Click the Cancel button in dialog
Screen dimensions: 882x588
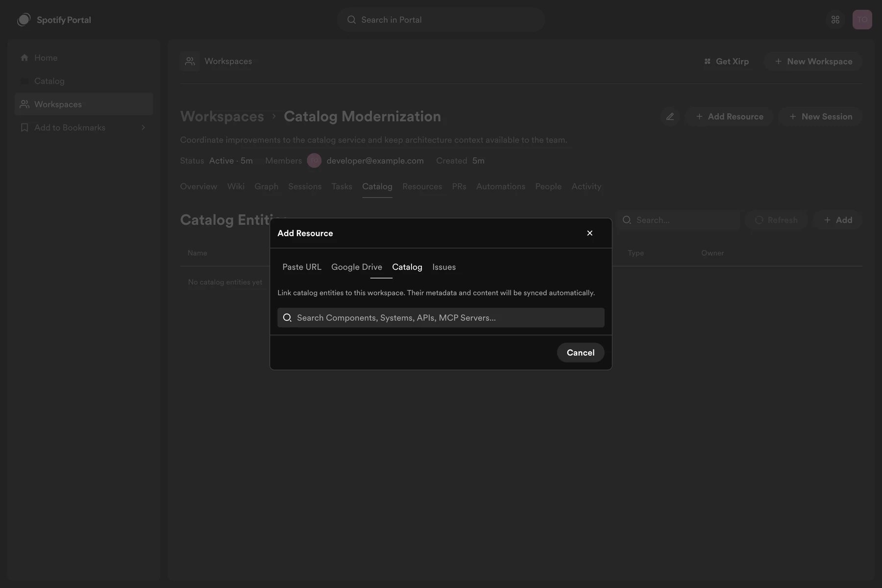pos(581,353)
